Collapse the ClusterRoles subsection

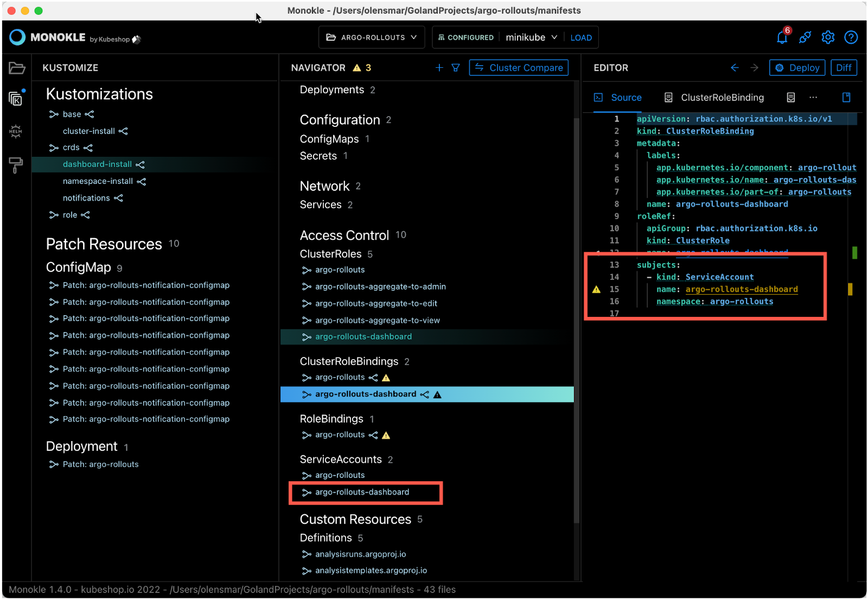click(x=331, y=254)
